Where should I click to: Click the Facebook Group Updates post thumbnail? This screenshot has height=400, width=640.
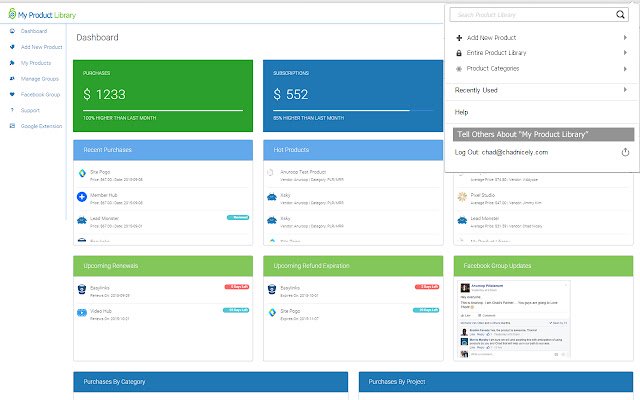pos(514,319)
